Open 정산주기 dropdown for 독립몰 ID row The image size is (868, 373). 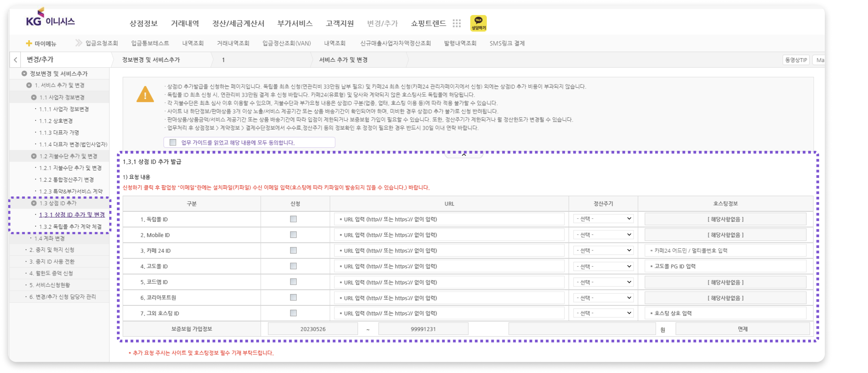tap(603, 219)
